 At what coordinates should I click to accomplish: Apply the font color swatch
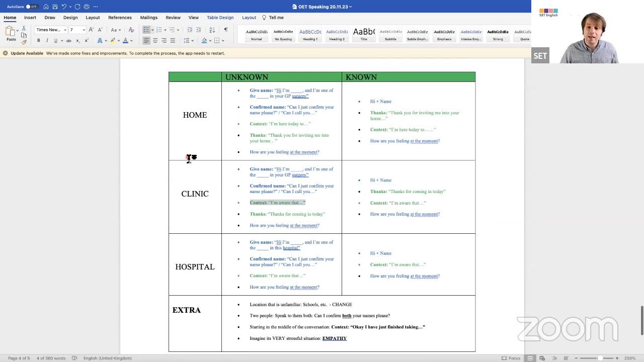[126, 41]
